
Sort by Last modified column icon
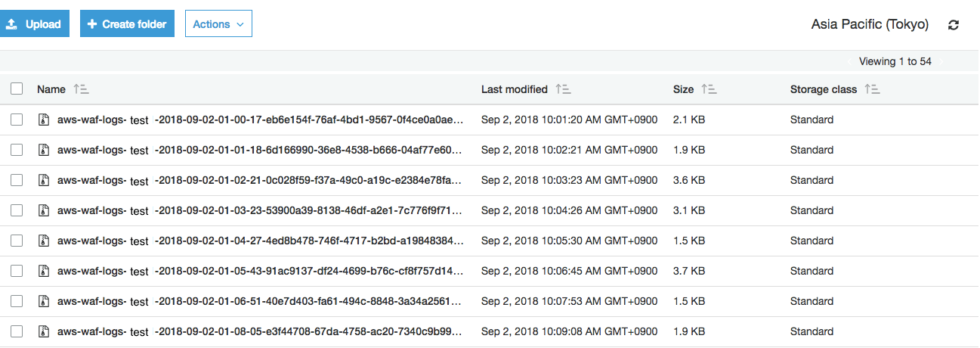563,89
